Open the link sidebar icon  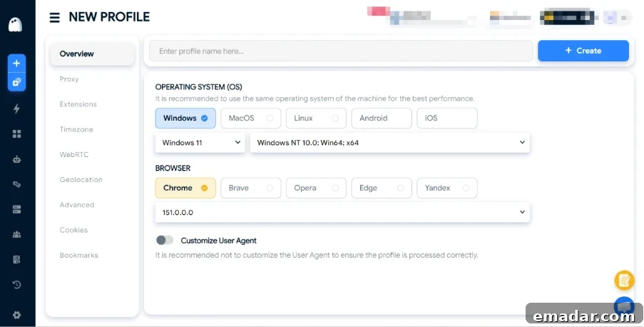click(16, 184)
